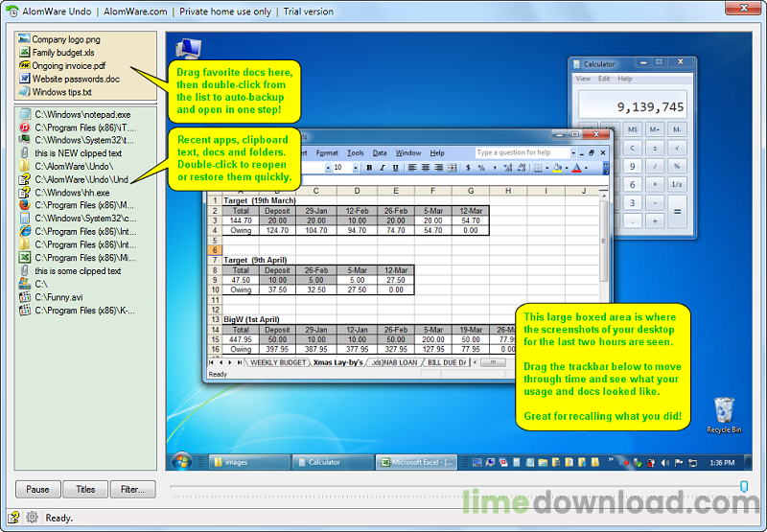Select the C:\Windows\hh.exe recent entry
The image size is (767, 532).
64,193
